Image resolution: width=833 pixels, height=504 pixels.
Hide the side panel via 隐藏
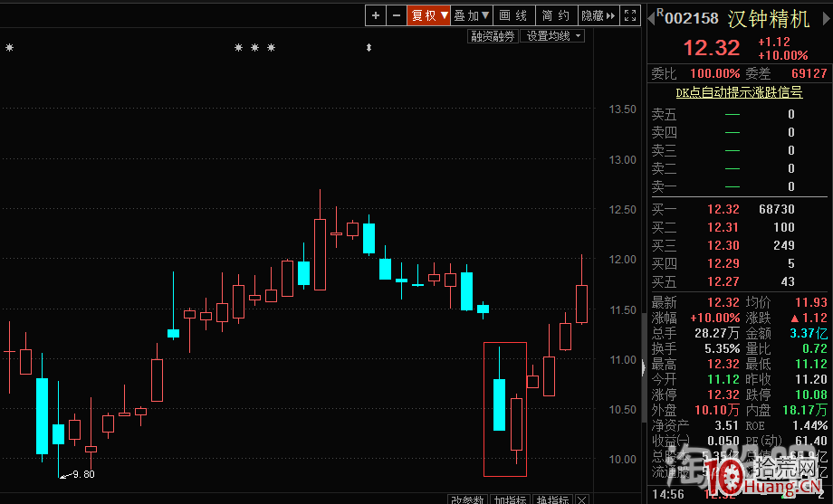coord(598,15)
